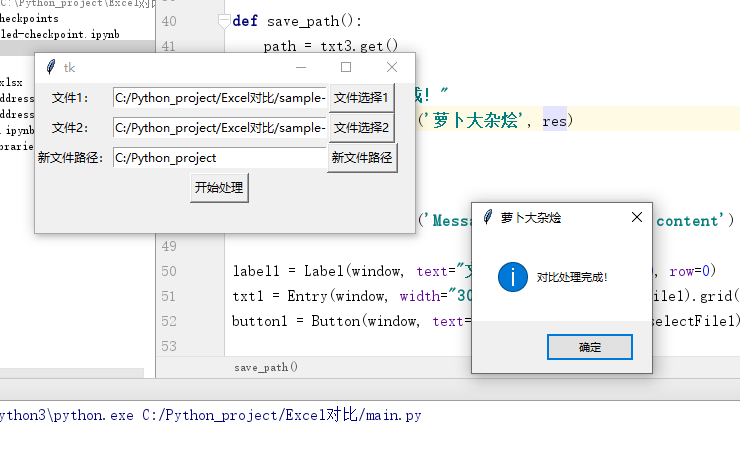The width and height of the screenshot is (740, 451).
Task: Click the 文件选择2 button
Action: coord(361,128)
